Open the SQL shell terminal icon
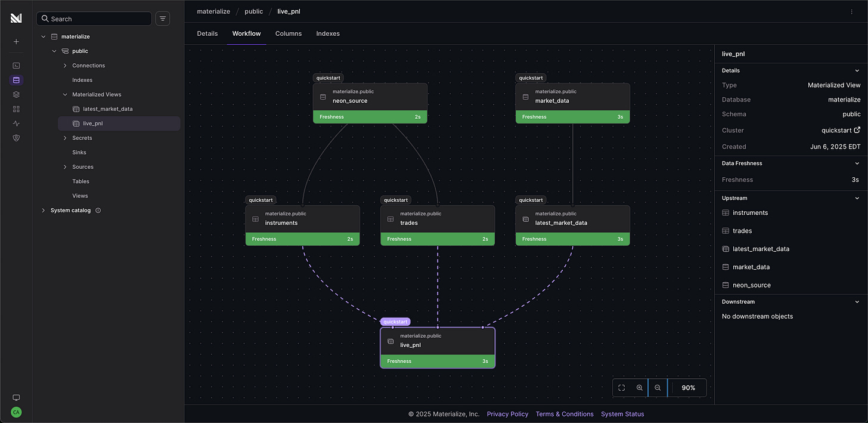This screenshot has height=423, width=868. [16, 66]
